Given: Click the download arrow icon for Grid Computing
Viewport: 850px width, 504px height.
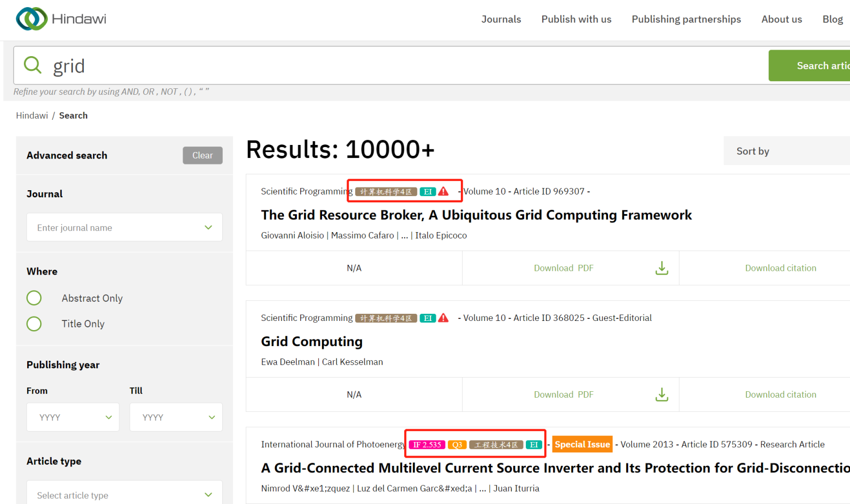Looking at the screenshot, I should tap(661, 394).
